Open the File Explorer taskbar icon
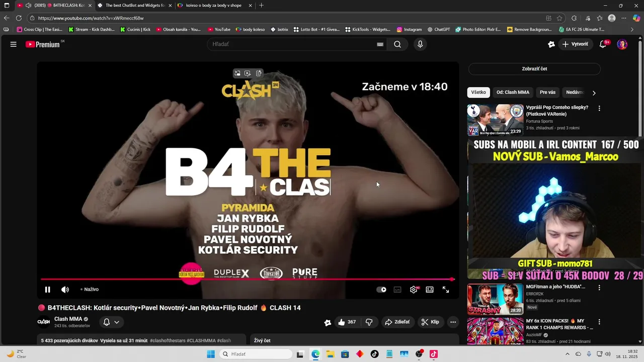This screenshot has height=362, width=644. coord(330,354)
